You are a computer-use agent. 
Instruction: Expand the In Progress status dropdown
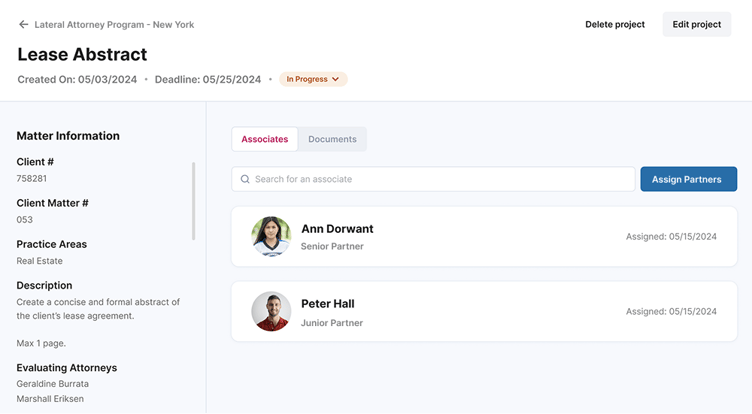pos(313,79)
